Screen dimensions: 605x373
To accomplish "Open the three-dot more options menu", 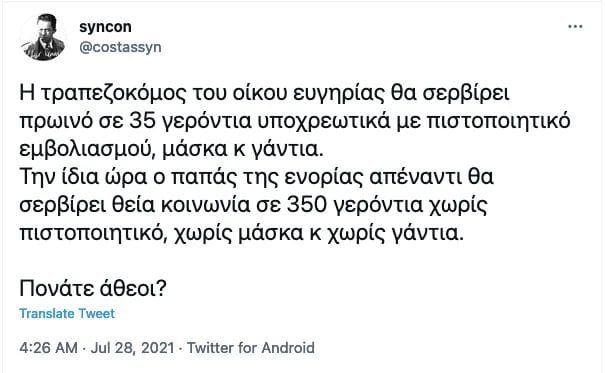I will pyautogui.click(x=575, y=27).
